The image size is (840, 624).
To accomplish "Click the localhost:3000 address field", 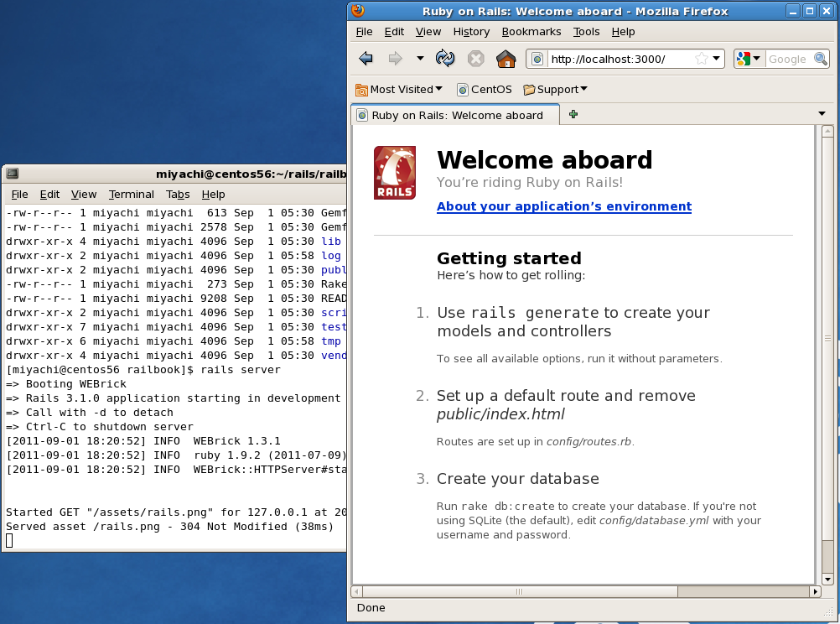I will point(621,59).
